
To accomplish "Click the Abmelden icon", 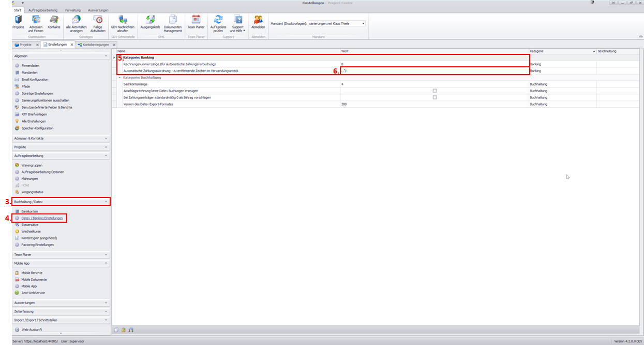I will [x=258, y=22].
